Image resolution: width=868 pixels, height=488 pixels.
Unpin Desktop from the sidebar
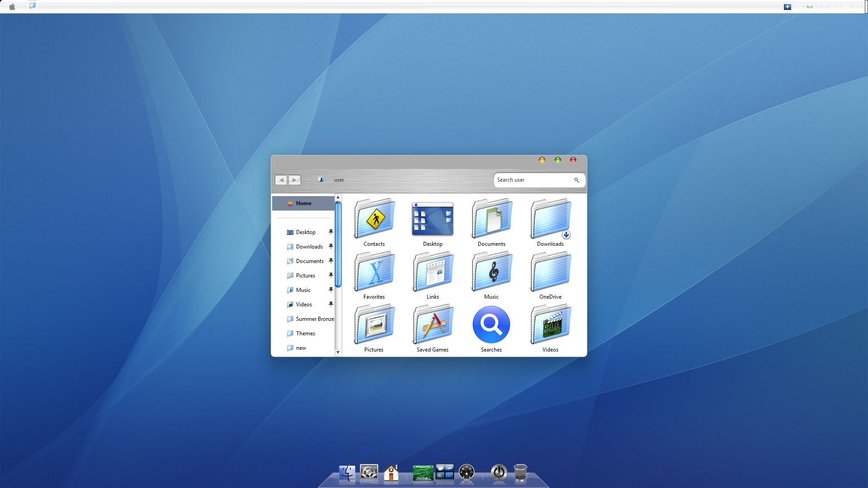pos(331,232)
